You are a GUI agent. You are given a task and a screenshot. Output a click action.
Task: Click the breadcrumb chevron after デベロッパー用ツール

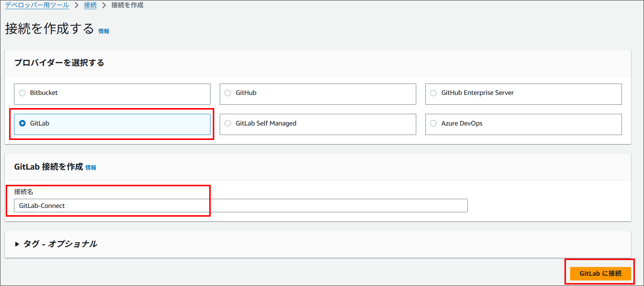77,5
